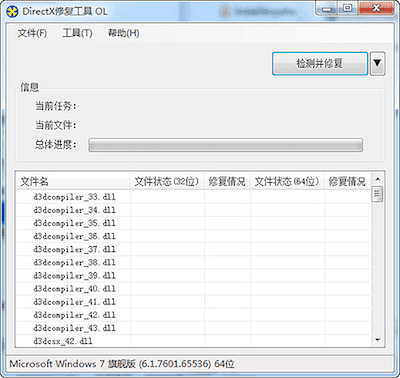Image resolution: width=400 pixels, height=378 pixels.
Task: Select row d3dcompiler_34.dll
Action: [x=194, y=210]
